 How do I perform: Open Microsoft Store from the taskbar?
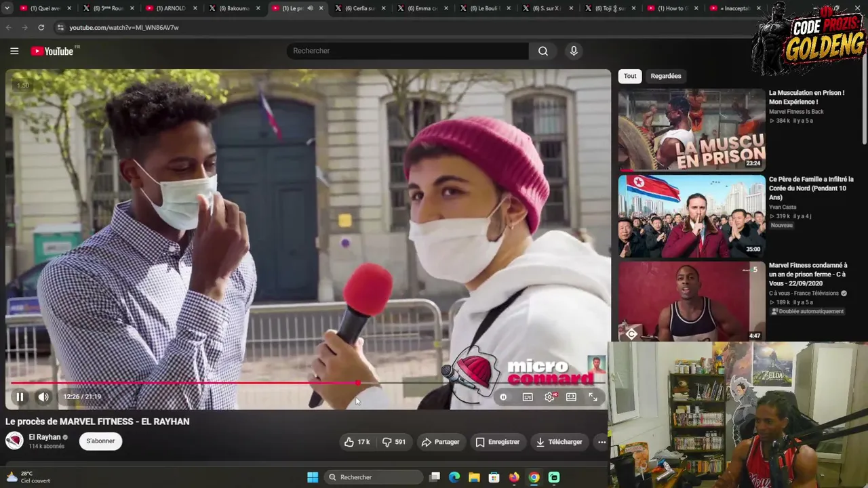[494, 477]
